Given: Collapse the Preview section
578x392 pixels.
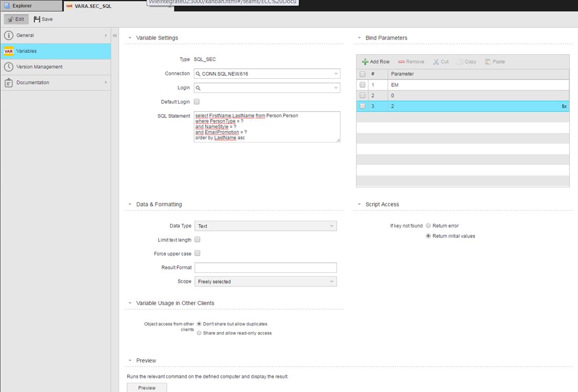Looking at the screenshot, I should coord(130,360).
